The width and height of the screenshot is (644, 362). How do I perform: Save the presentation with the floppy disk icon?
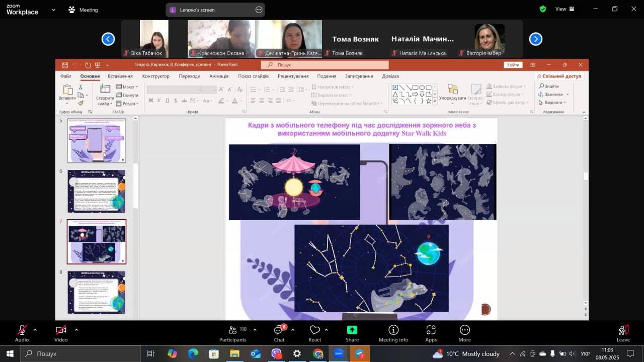(65, 65)
